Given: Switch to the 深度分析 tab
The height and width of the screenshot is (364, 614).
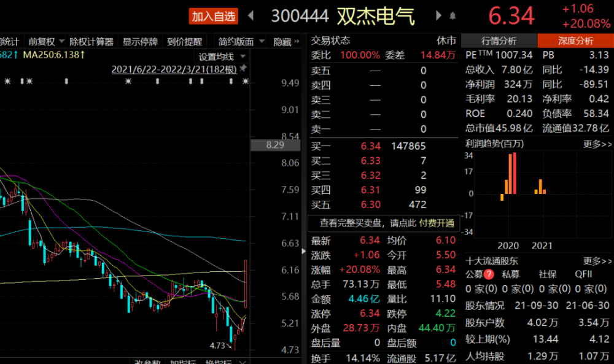Looking at the screenshot, I should [576, 41].
